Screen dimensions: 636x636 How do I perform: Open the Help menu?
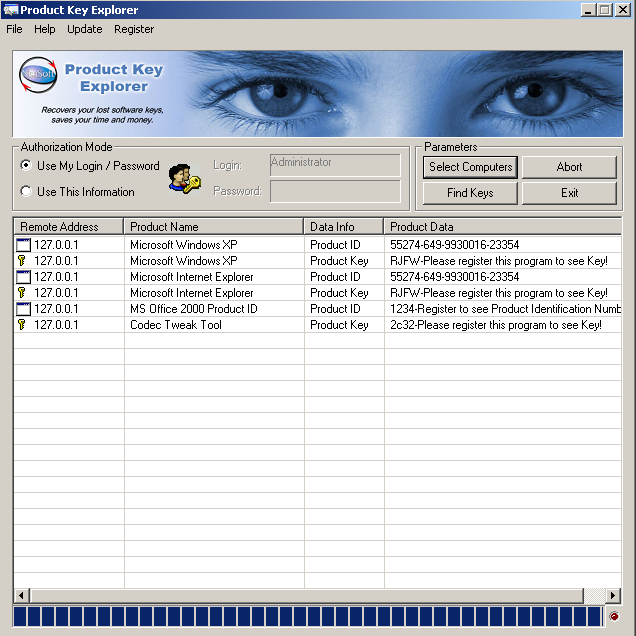point(45,29)
